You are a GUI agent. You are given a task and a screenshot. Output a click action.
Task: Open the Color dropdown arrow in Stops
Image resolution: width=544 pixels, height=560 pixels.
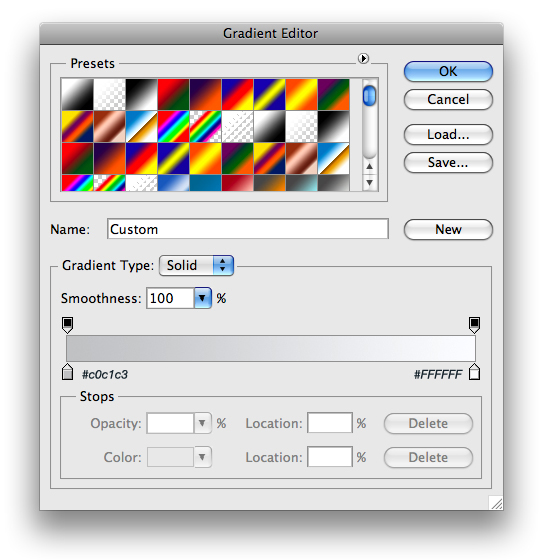pos(203,457)
